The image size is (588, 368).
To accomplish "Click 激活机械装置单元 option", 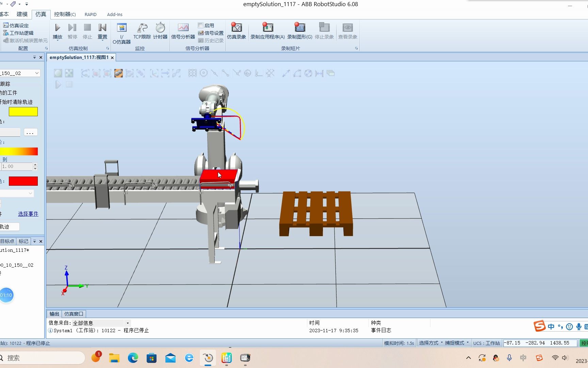I will pos(26,41).
